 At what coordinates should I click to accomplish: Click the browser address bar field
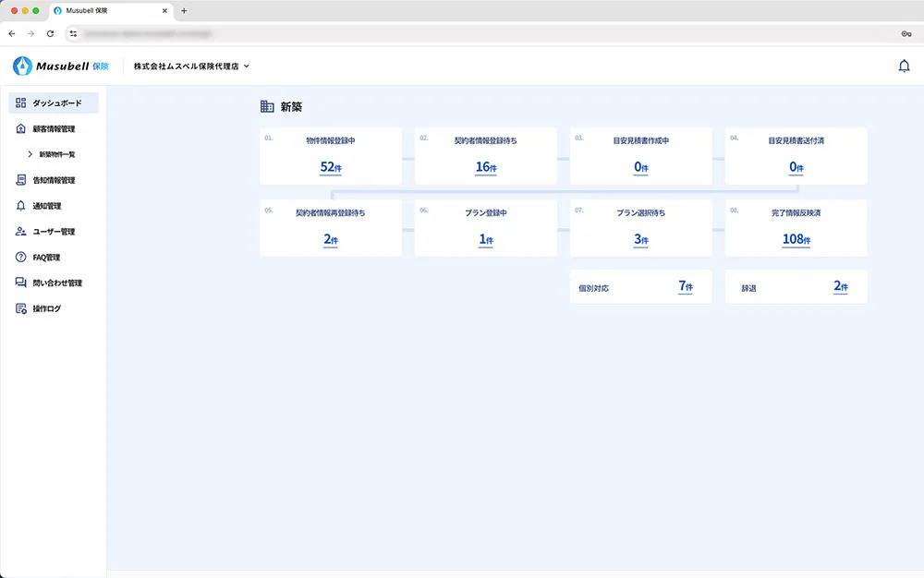click(462, 33)
